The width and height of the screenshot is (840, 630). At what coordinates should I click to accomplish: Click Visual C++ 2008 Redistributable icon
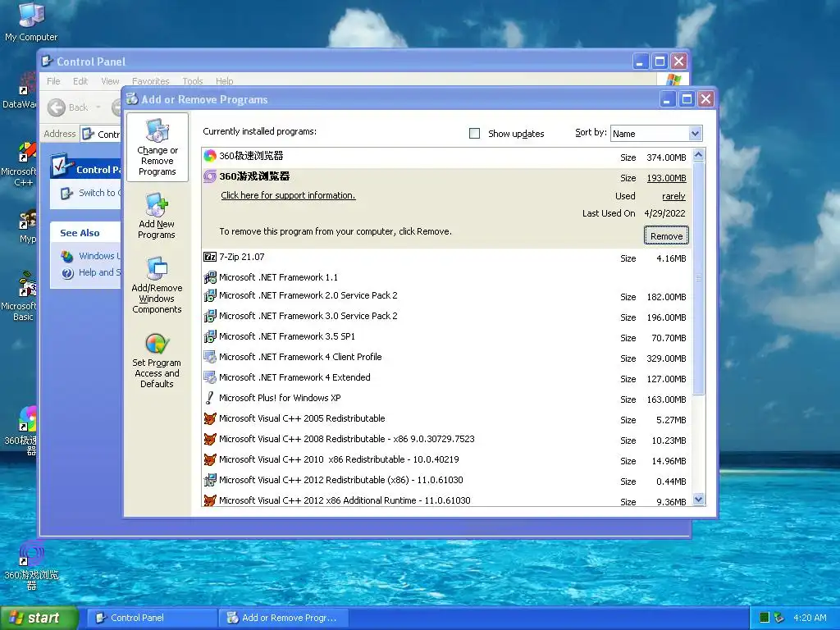pos(210,440)
